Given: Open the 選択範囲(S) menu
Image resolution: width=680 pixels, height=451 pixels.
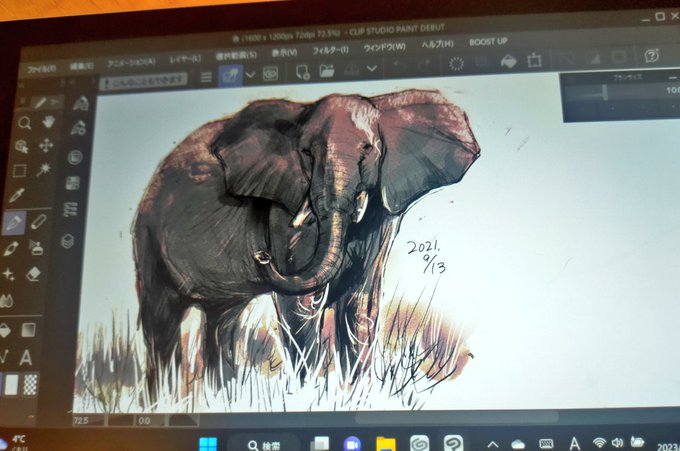Looking at the screenshot, I should (236, 56).
